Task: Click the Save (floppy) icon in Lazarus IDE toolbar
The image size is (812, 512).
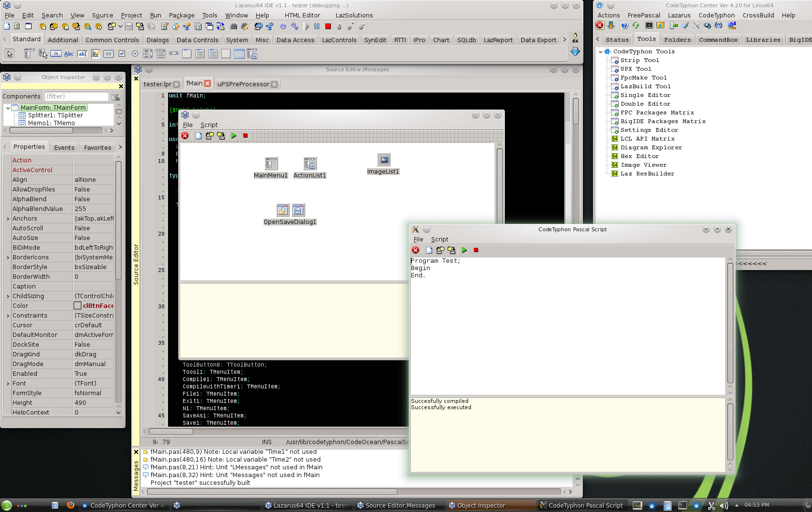Action: (x=129, y=27)
